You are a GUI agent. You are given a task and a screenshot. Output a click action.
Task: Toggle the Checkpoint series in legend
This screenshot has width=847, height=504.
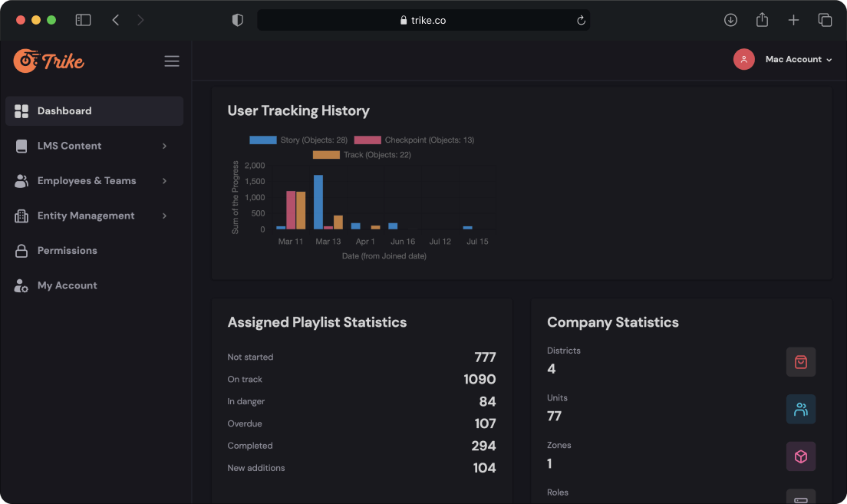tap(414, 140)
